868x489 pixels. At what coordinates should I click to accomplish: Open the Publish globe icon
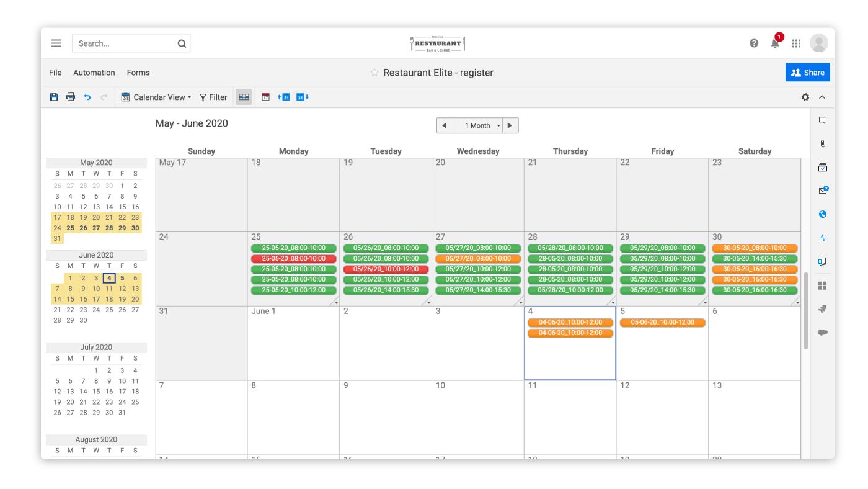[823, 215]
